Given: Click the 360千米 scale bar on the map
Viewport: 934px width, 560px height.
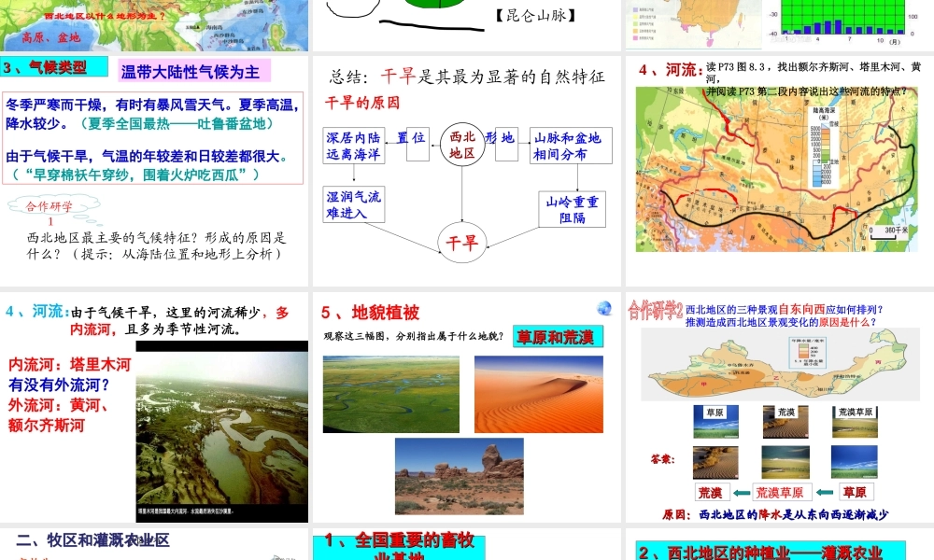Looking at the screenshot, I should 890,232.
